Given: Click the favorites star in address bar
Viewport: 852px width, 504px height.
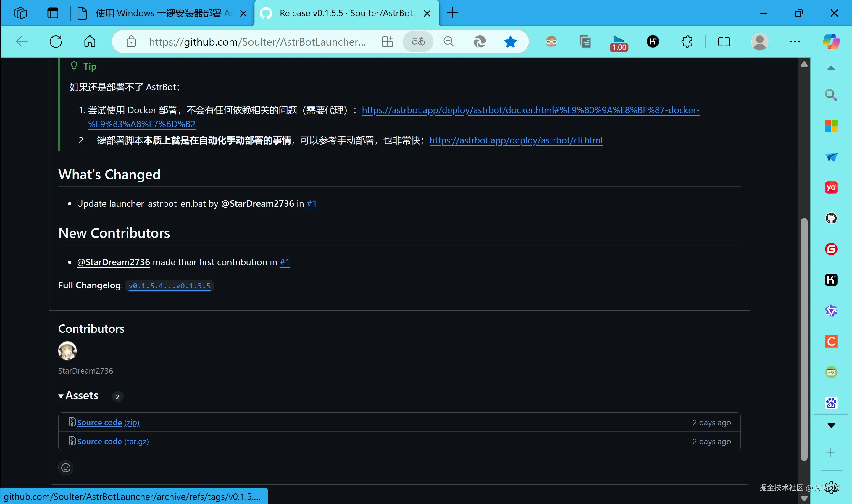Looking at the screenshot, I should [510, 42].
